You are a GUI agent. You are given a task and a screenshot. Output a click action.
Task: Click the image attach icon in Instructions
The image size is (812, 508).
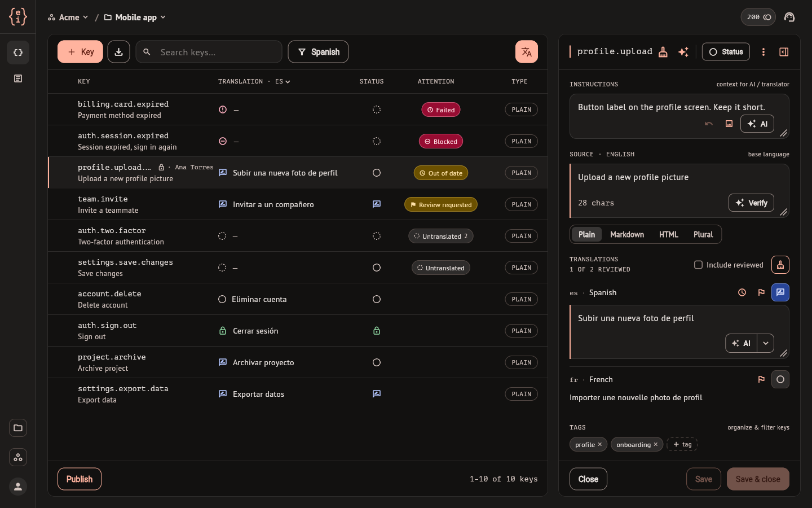pos(729,124)
